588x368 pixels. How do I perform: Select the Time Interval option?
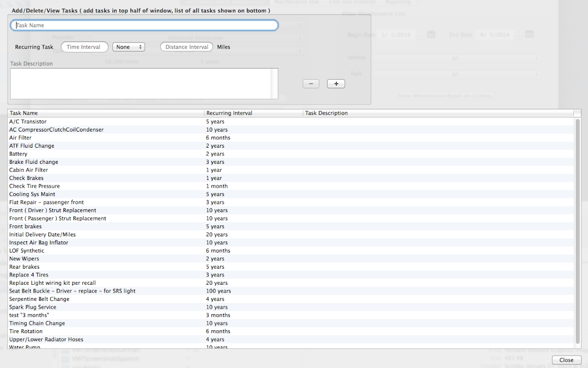(x=85, y=46)
